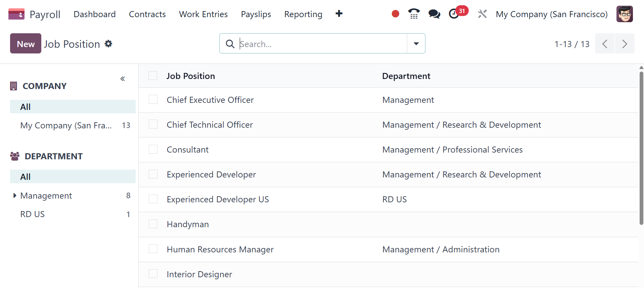The image size is (644, 288).
Task: Open the Discuss conversations icon
Action: [x=434, y=14]
